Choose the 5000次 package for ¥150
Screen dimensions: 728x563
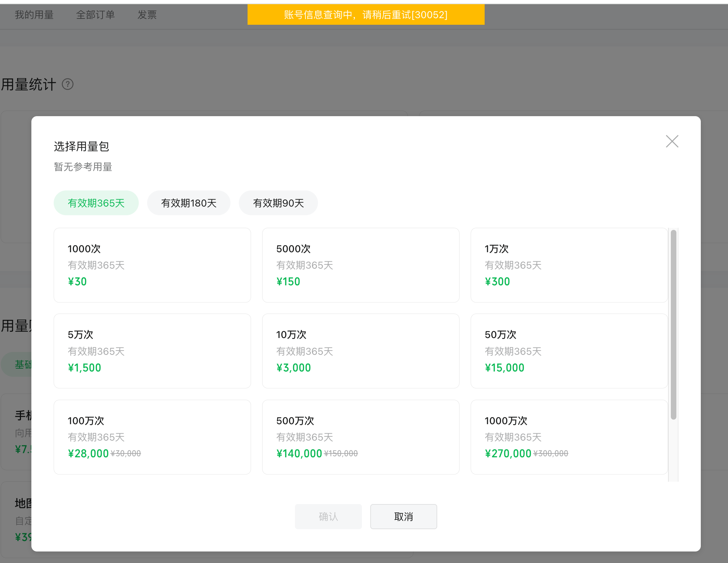[361, 265]
